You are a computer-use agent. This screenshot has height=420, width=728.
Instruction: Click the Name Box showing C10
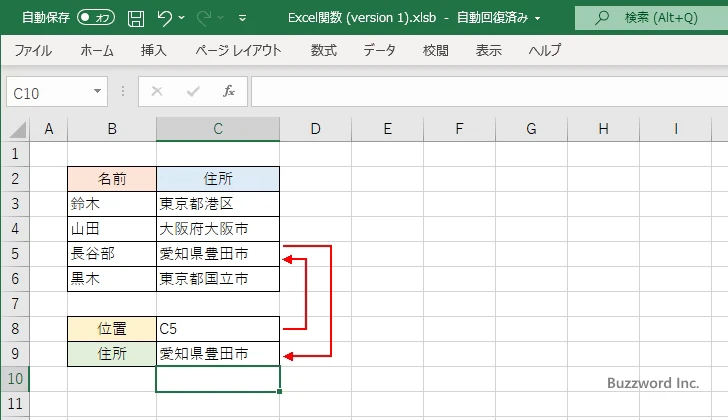point(49,92)
